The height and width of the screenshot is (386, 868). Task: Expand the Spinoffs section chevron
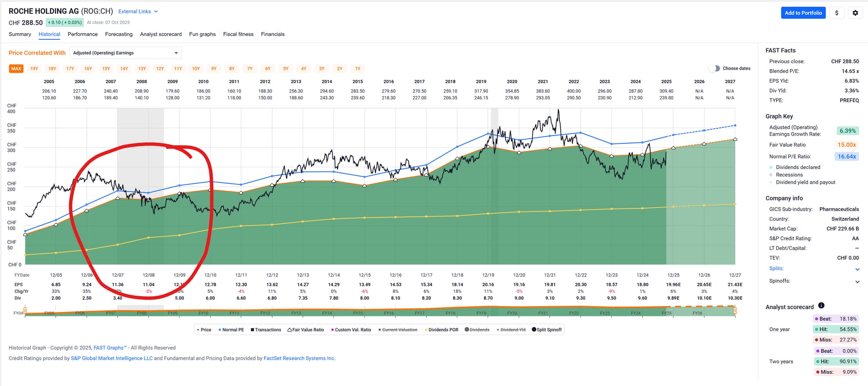(x=857, y=282)
